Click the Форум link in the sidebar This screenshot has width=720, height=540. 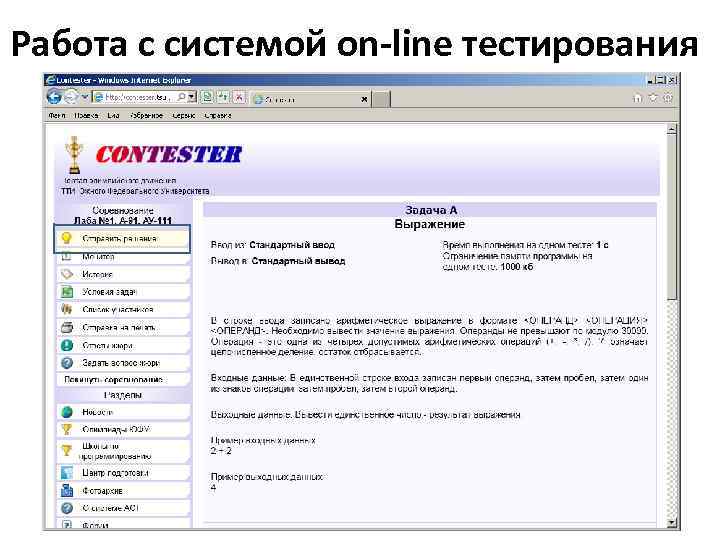point(95,525)
